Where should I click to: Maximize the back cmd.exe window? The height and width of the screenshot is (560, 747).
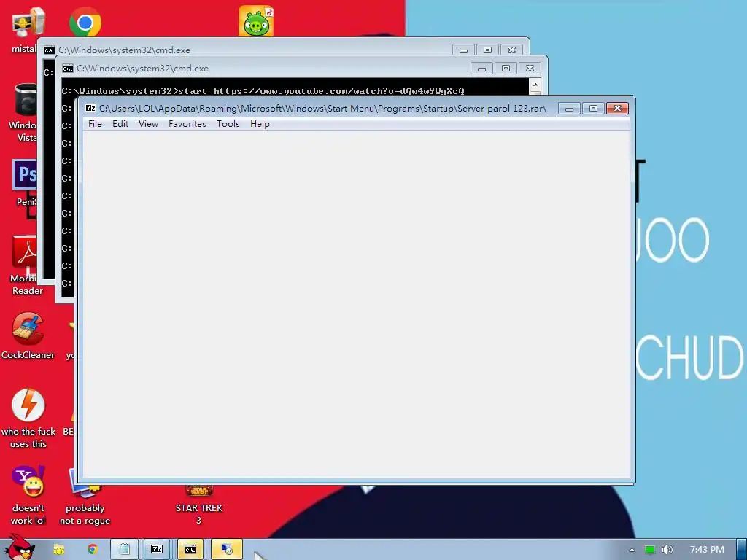(487, 50)
